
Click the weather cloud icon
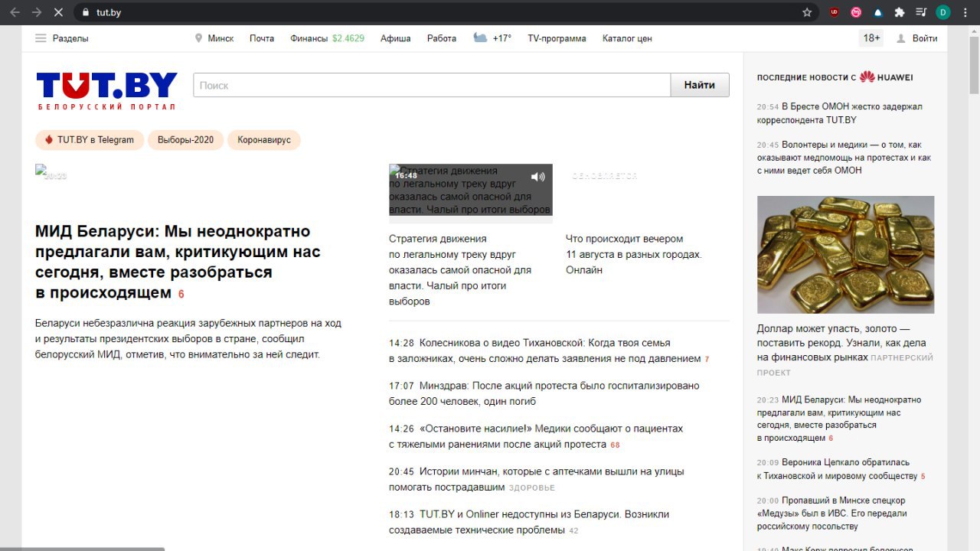pyautogui.click(x=480, y=37)
